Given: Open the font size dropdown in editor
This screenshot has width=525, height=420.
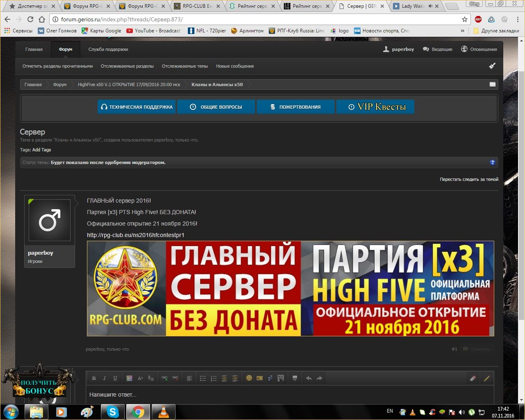Looking at the screenshot, I should click(x=140, y=378).
